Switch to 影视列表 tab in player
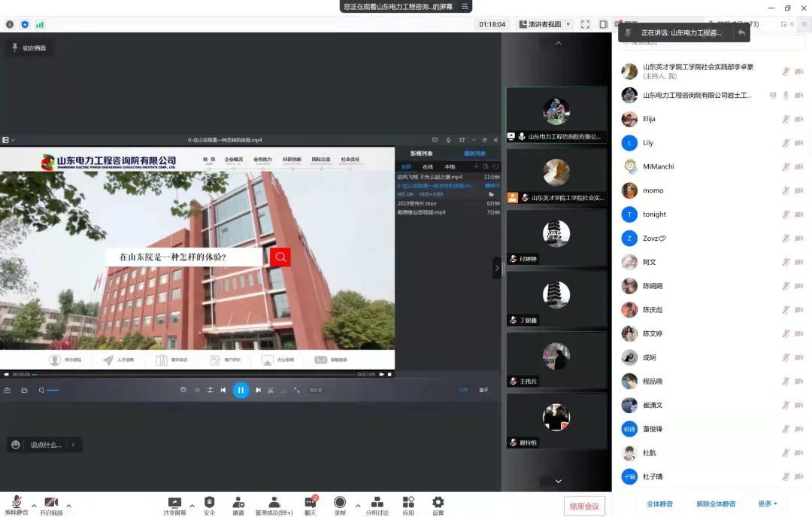This screenshot has width=812, height=517. coord(421,154)
